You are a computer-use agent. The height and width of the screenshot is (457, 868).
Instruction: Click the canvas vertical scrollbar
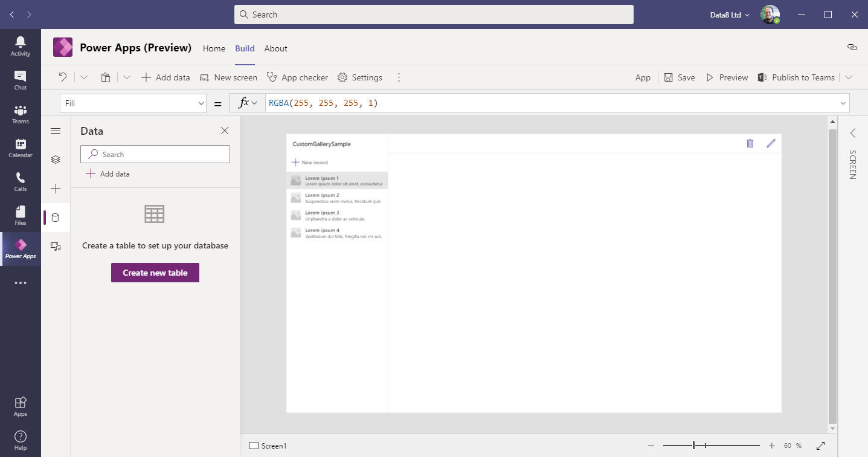point(832,275)
